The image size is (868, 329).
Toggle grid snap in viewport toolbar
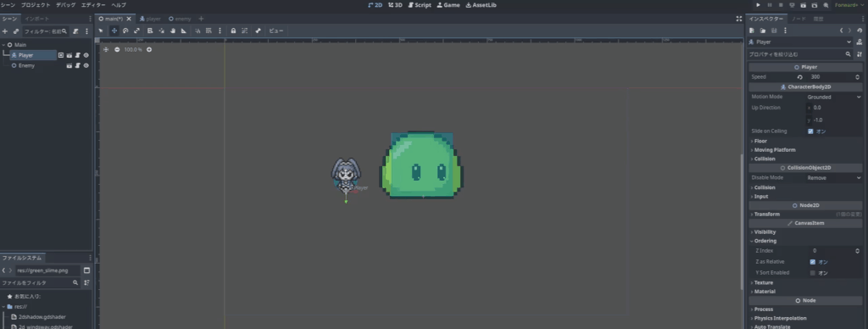209,31
